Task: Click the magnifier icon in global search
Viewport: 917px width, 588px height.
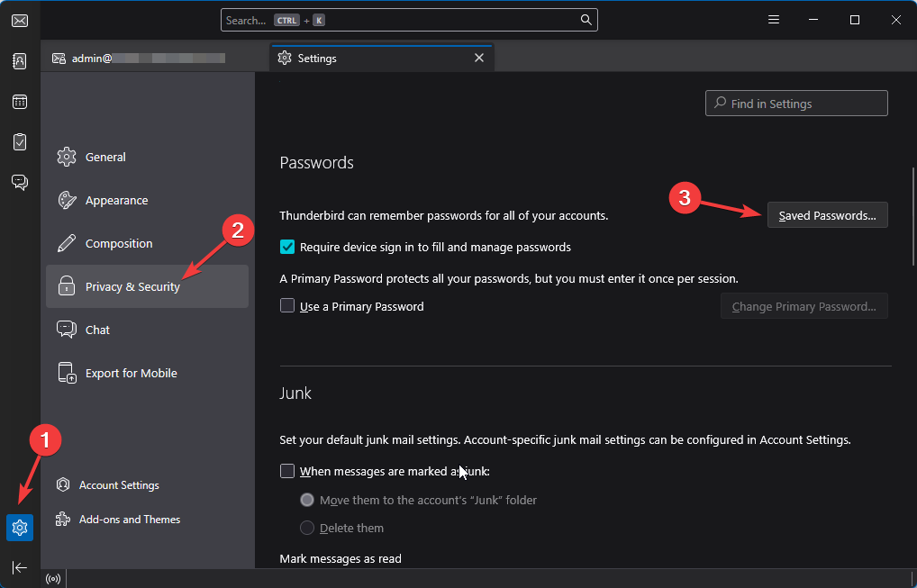Action: tap(586, 20)
